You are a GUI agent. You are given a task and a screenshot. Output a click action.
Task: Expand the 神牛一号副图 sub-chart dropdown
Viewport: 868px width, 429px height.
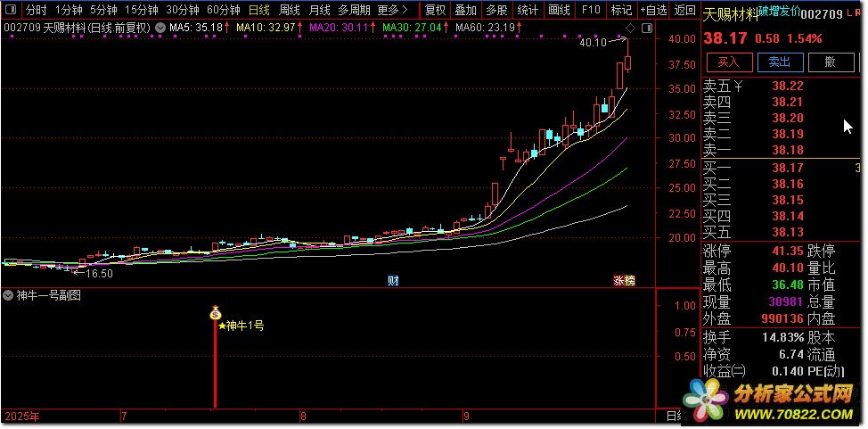click(x=8, y=295)
